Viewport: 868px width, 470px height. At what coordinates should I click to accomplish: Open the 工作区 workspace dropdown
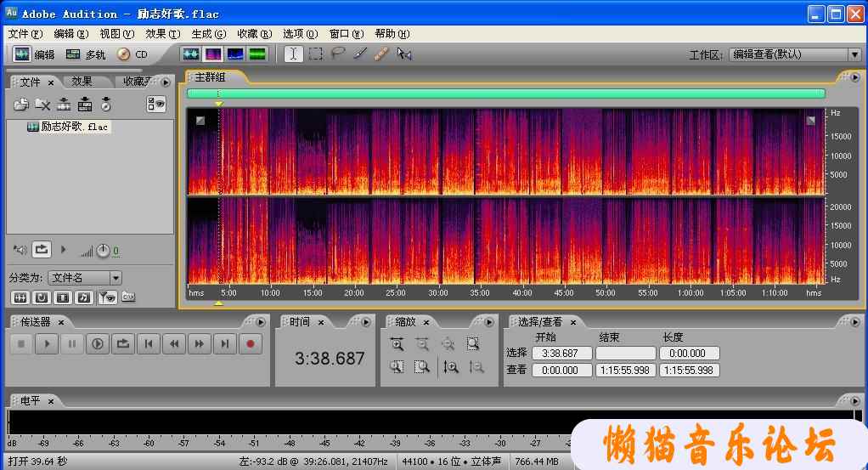pyautogui.click(x=854, y=54)
